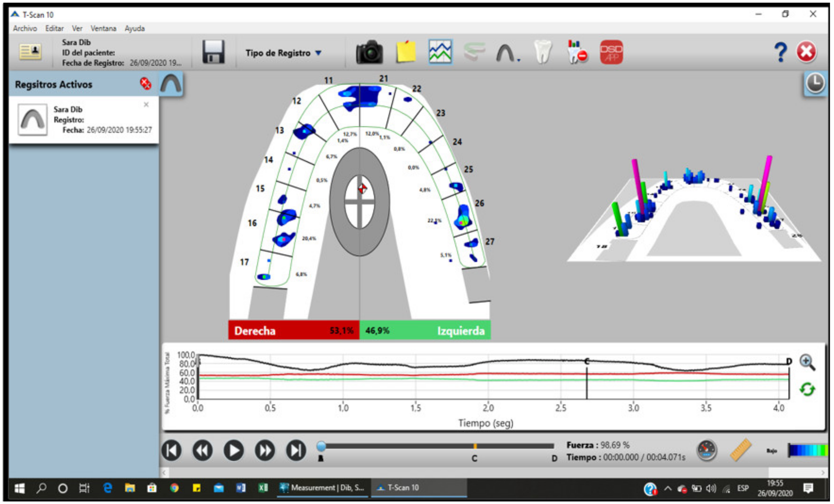Toggle the force vs time graph icon

coord(440,52)
